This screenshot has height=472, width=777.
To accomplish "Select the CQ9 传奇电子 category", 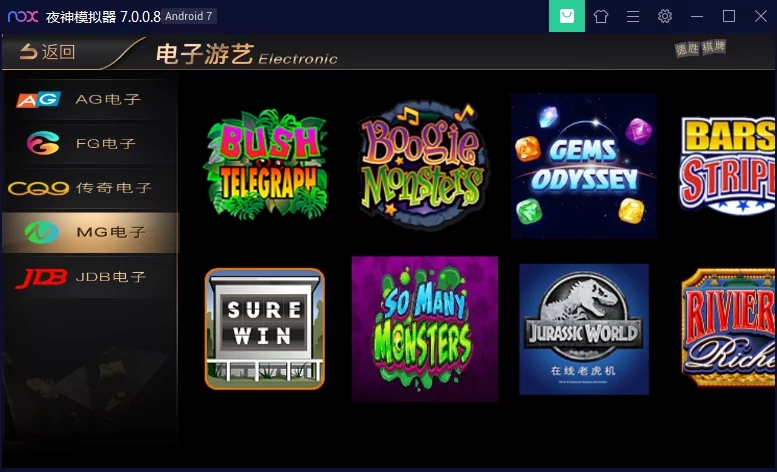I will [x=89, y=188].
